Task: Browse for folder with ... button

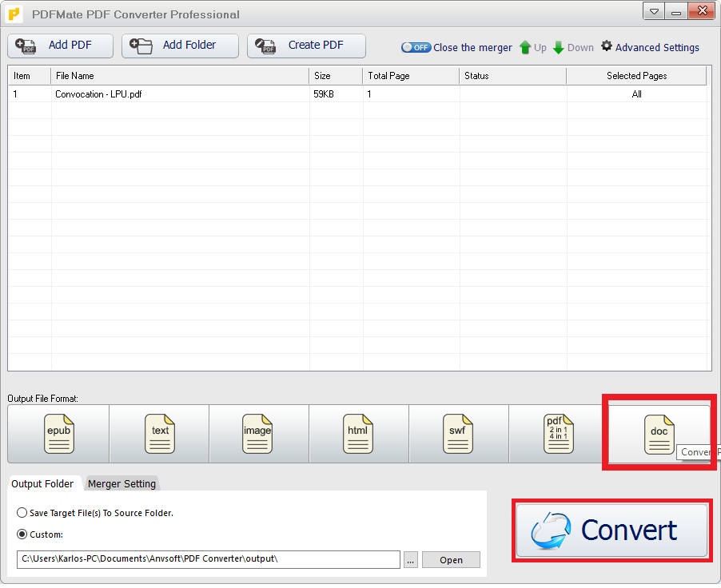Action: point(411,560)
